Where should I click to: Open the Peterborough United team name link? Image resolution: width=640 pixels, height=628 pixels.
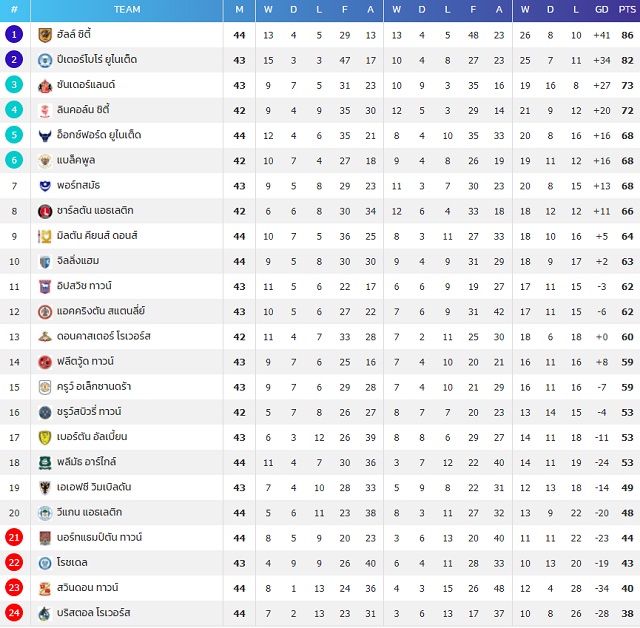click(x=97, y=60)
